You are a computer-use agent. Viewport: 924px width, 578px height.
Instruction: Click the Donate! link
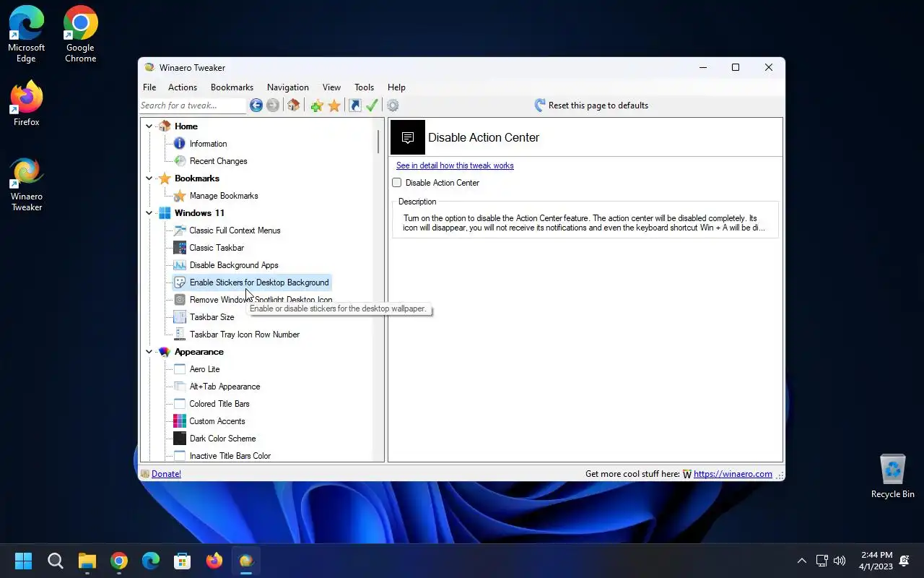point(166,474)
